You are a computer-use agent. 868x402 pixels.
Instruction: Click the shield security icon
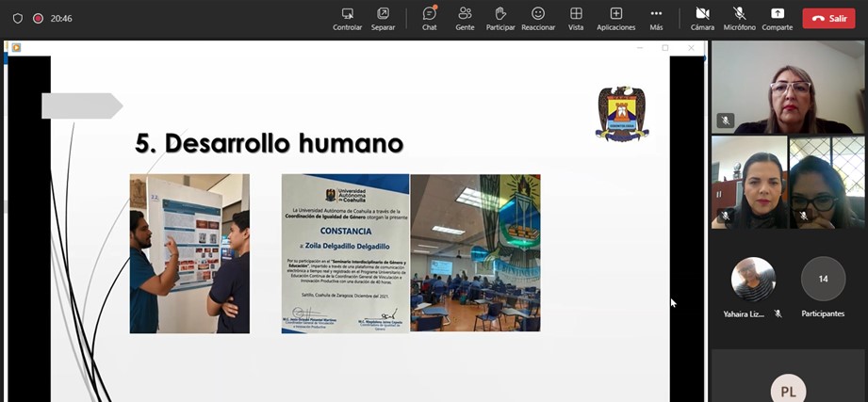pos(18,18)
